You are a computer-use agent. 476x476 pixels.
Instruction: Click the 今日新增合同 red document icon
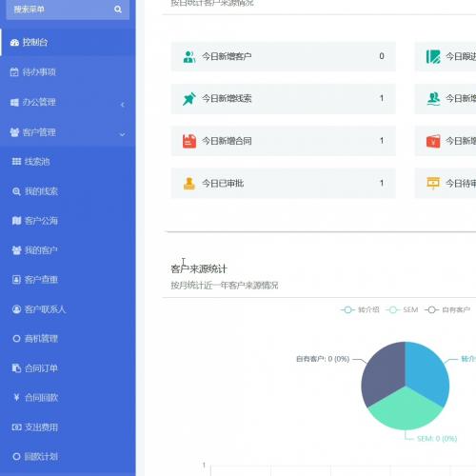point(189,141)
